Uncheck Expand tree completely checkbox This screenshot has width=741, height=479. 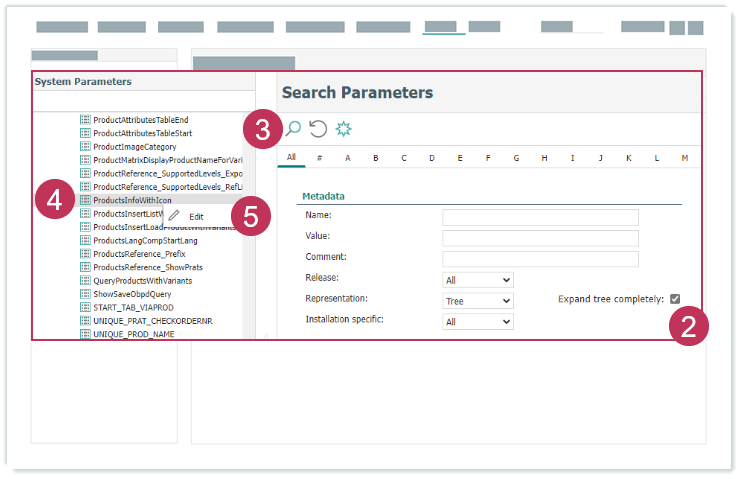pyautogui.click(x=675, y=299)
